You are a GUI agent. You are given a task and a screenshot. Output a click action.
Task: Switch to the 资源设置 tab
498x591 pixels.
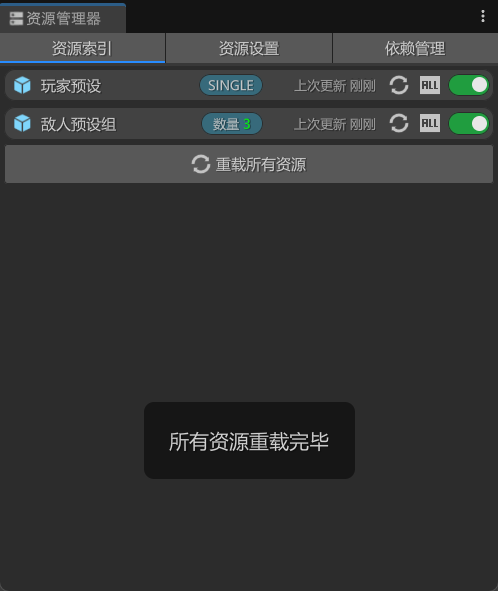(249, 48)
